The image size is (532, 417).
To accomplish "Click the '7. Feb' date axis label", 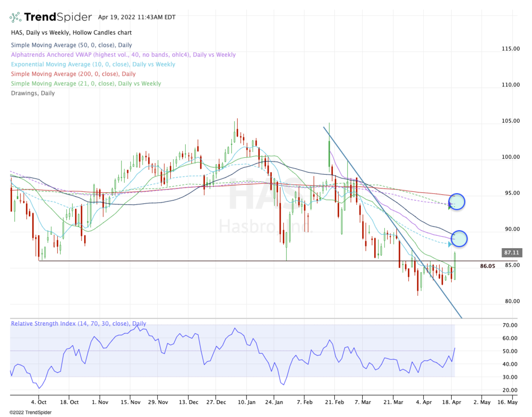I will point(304,402).
